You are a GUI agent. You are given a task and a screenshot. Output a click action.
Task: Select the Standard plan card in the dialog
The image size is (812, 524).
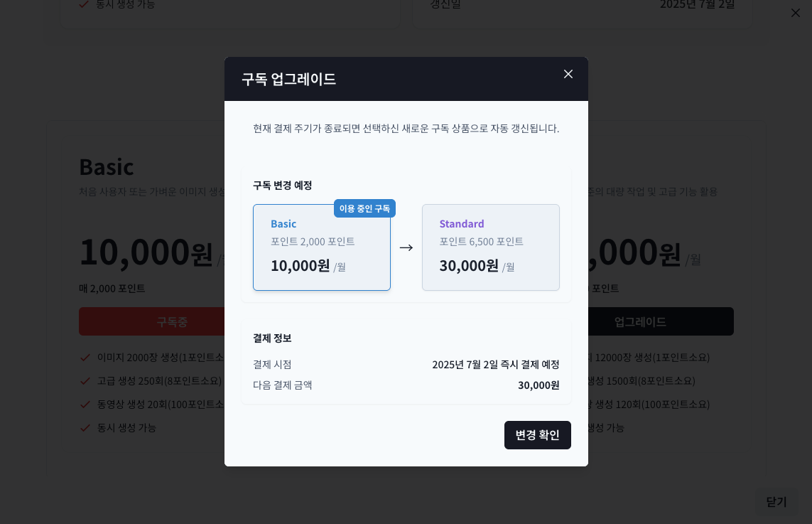tap(491, 247)
